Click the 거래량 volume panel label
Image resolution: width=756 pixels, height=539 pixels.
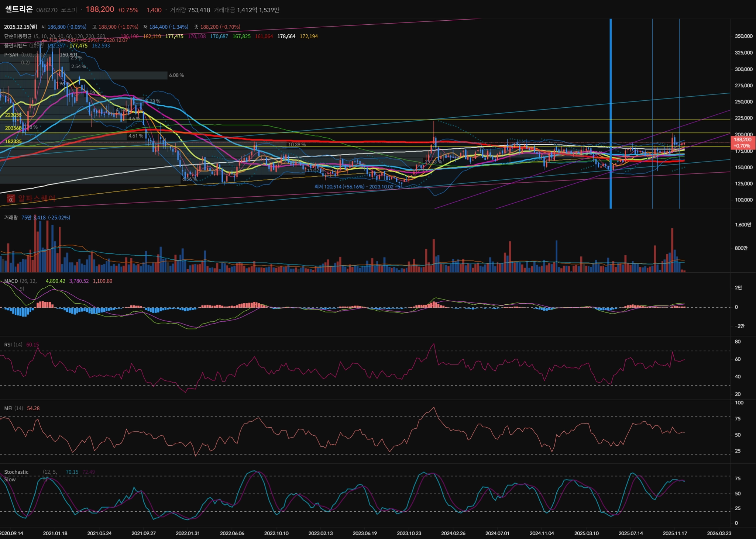(11, 217)
